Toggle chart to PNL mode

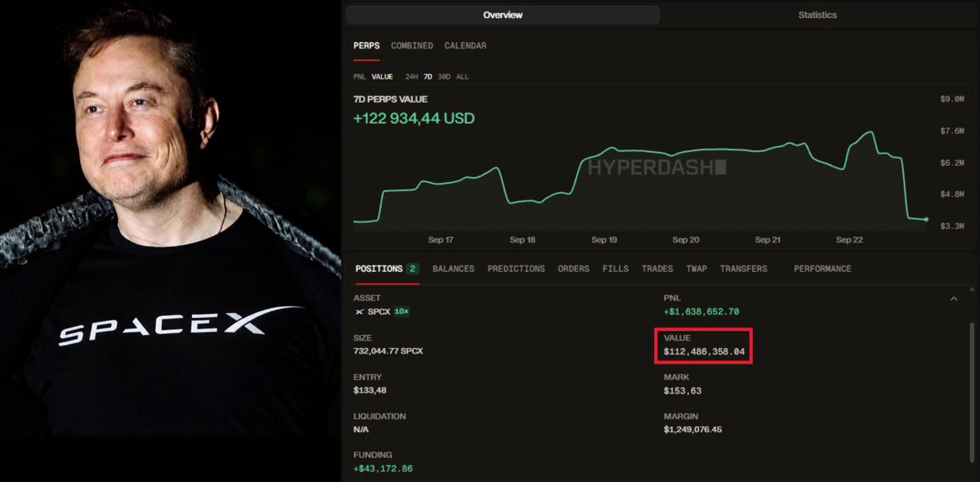click(360, 77)
